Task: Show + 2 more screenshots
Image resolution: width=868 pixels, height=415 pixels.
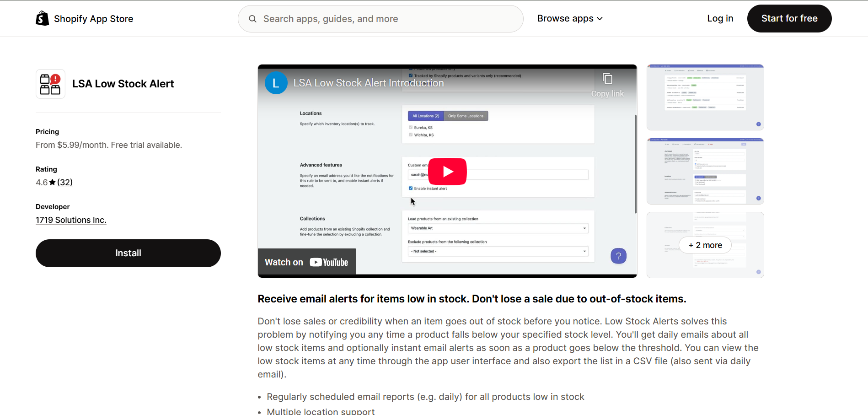Action: tap(705, 245)
